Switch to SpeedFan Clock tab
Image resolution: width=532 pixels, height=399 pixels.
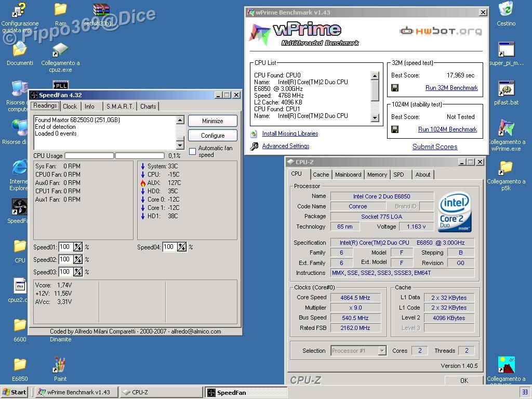click(x=70, y=107)
